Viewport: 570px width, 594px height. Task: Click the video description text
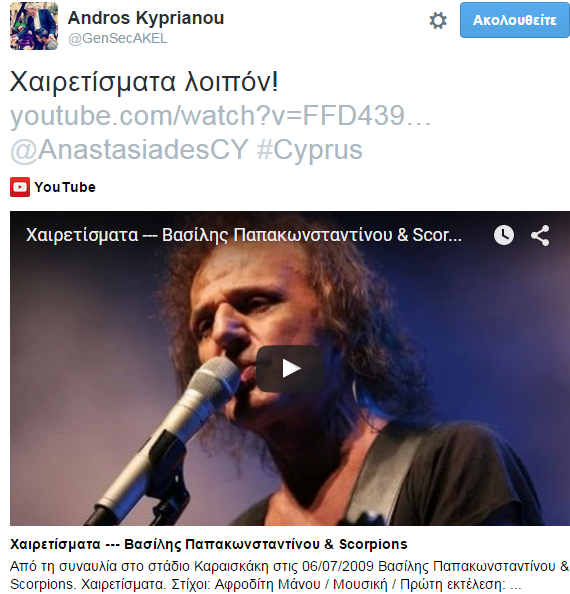click(290, 575)
